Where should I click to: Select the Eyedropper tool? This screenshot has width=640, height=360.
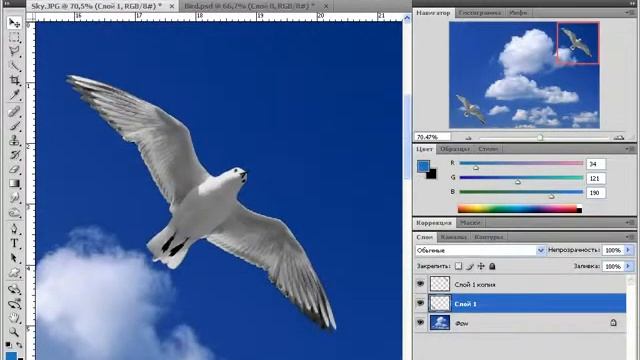point(14,95)
